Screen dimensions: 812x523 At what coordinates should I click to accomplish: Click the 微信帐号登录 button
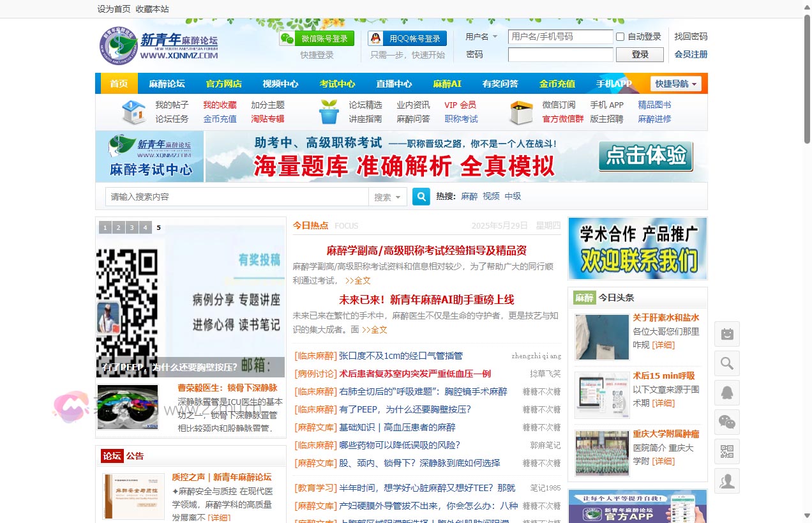tap(317, 39)
